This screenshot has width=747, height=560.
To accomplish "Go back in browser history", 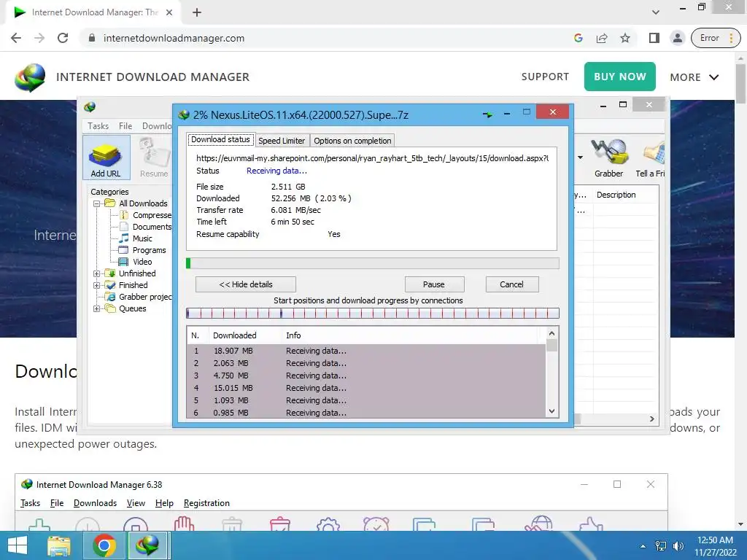I will 16,38.
